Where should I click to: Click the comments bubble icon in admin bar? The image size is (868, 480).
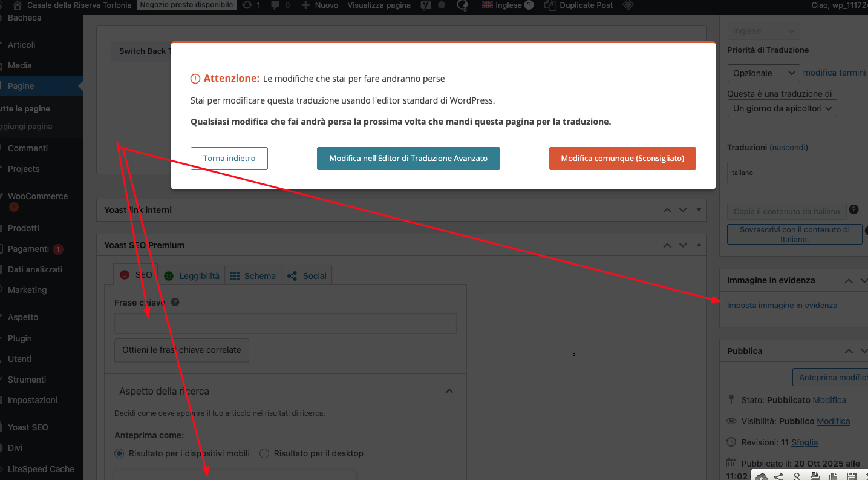pyautogui.click(x=276, y=5)
